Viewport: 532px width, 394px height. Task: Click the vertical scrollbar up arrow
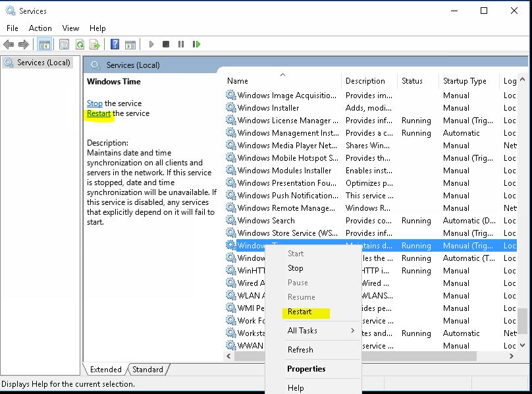coord(523,79)
